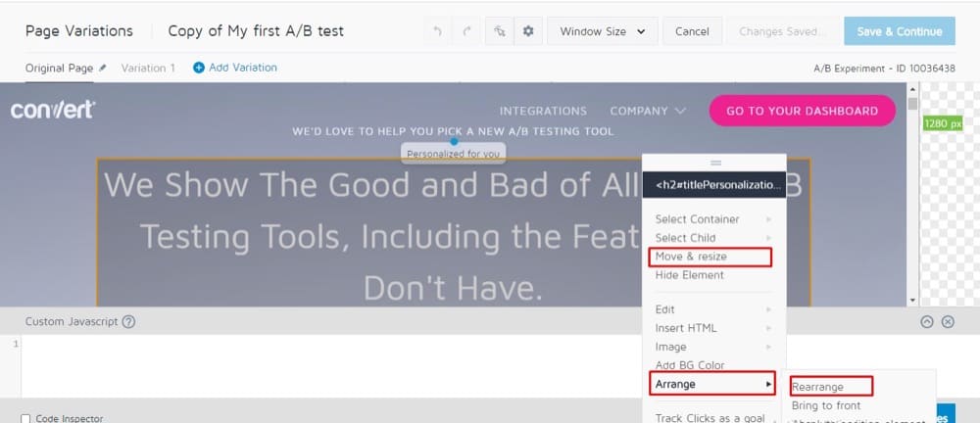
Task: Expand the Arrange submenu
Action: tap(712, 384)
